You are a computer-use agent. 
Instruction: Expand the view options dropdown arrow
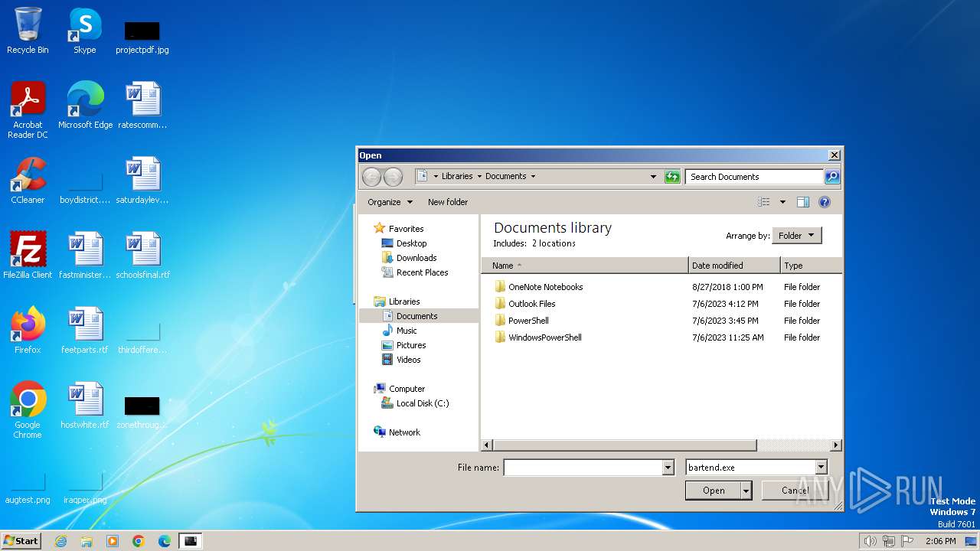(x=782, y=202)
